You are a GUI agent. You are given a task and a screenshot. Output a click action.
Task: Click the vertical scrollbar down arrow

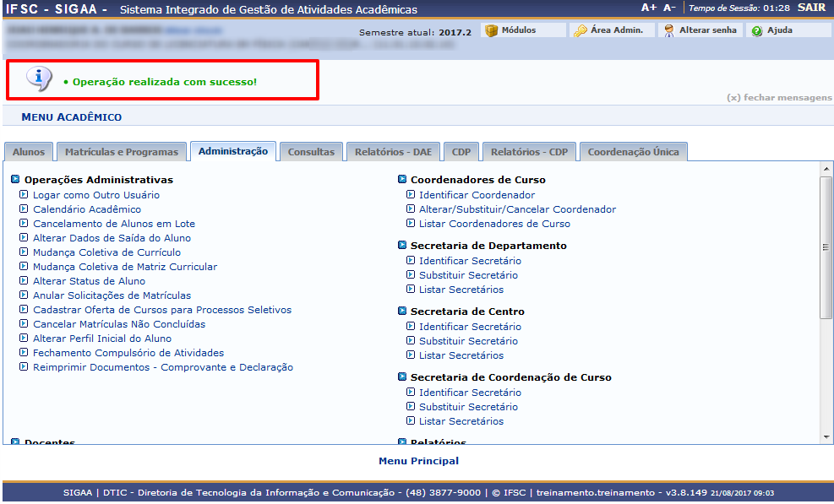pyautogui.click(x=826, y=436)
